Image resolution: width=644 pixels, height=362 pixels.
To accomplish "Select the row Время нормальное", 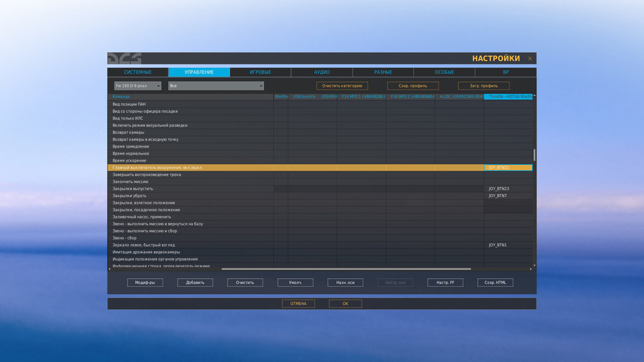I will click(320, 153).
